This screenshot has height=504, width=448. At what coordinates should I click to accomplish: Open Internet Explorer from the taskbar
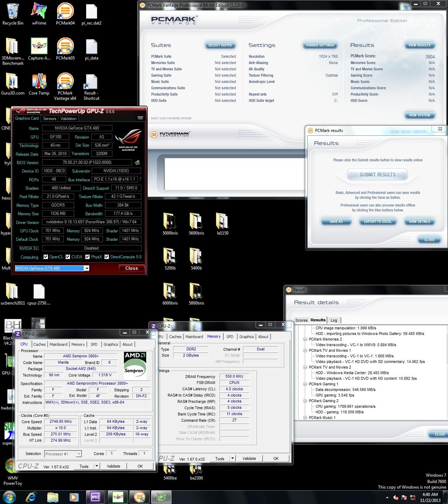pos(31,497)
